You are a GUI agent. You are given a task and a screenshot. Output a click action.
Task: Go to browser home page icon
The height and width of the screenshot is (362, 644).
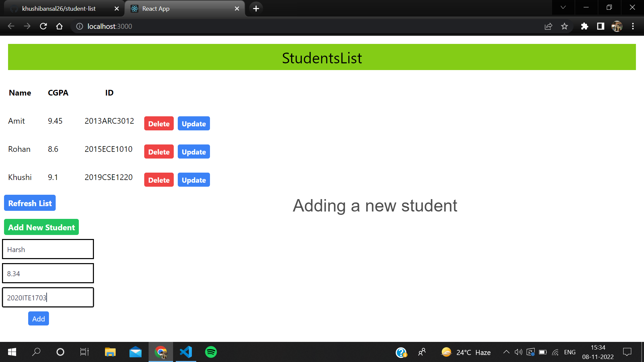coord(59,26)
